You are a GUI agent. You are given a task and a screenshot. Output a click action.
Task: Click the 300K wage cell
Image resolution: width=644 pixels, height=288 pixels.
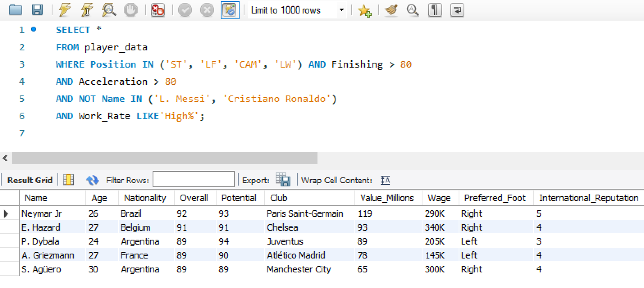coord(441,269)
